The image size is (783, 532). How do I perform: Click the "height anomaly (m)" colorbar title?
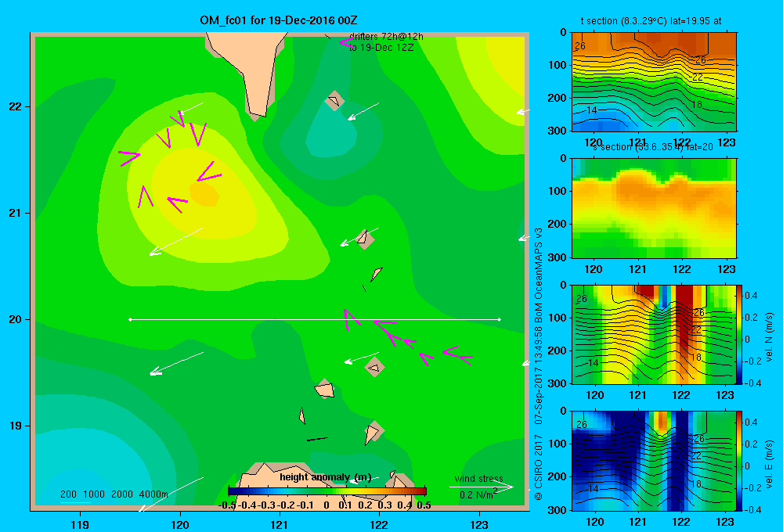(x=325, y=477)
